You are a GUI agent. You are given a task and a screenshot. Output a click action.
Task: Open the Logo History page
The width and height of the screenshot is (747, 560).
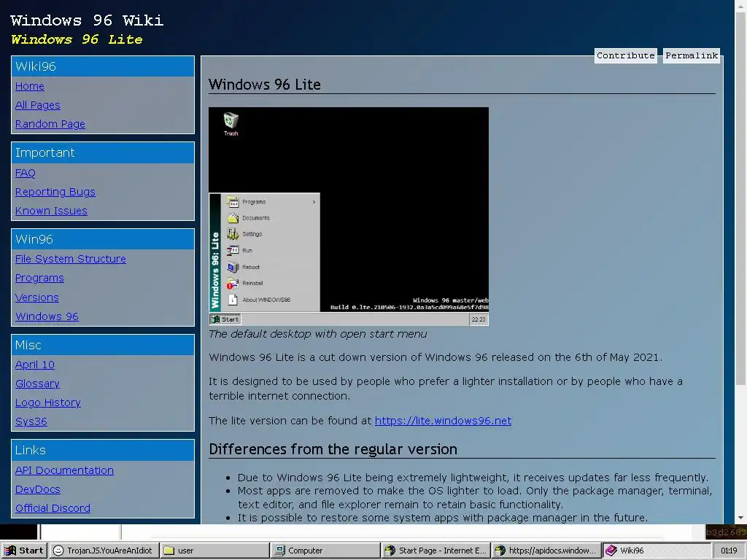[x=47, y=402]
